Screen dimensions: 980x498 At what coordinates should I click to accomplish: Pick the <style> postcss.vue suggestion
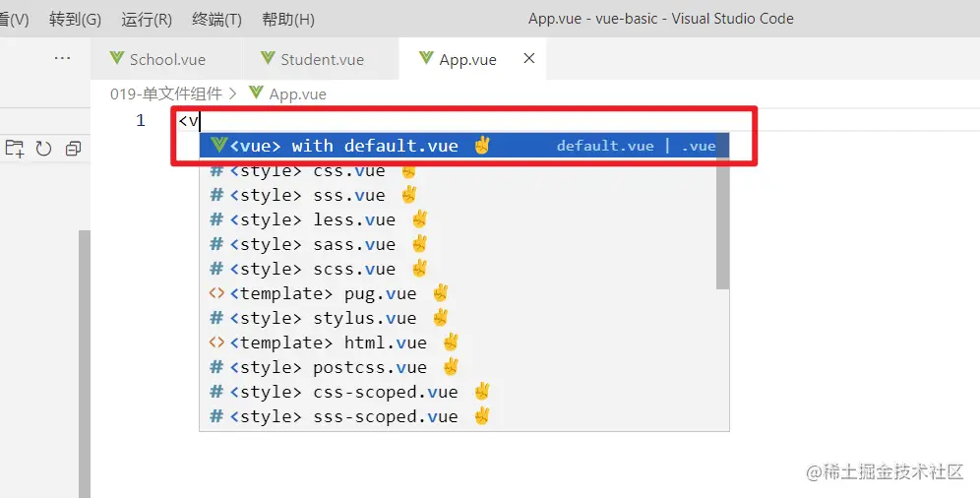click(459, 367)
